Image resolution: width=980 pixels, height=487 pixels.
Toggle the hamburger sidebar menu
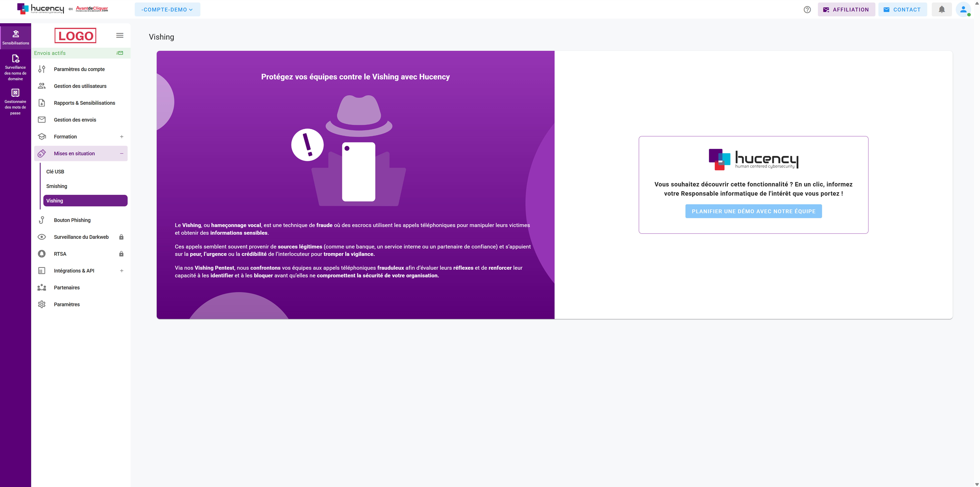(120, 35)
